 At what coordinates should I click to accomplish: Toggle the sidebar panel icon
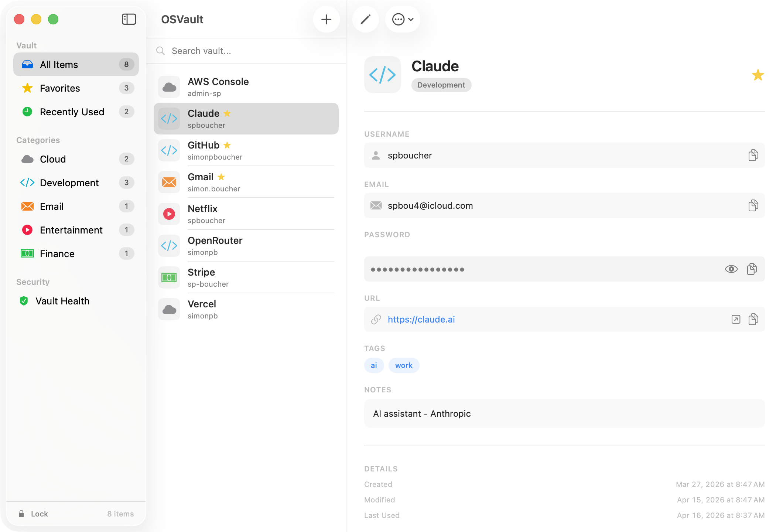coord(129,19)
